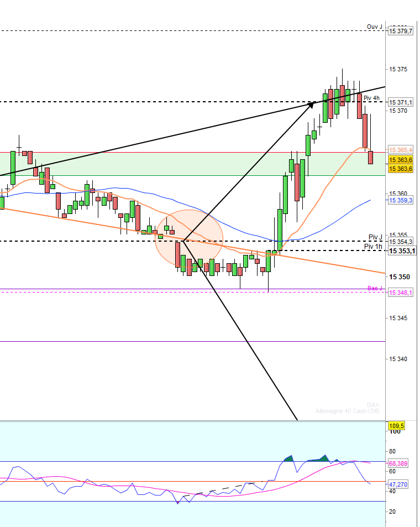420x527 pixels.
Task: Click the blue 47,270 indicator value
Action: (398, 484)
